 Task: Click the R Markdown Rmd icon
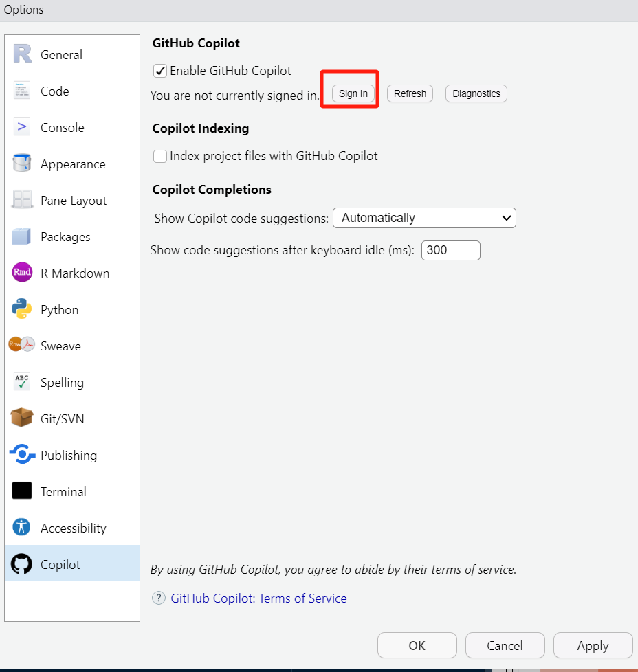pyautogui.click(x=22, y=273)
